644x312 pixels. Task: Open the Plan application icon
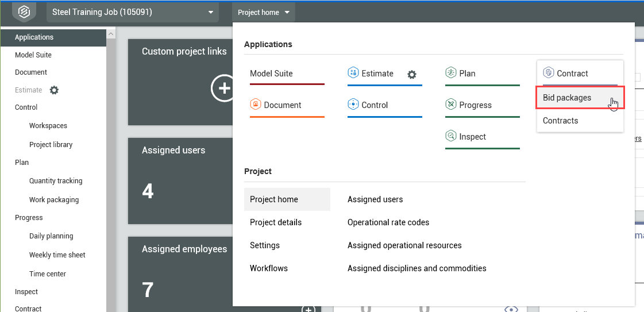pos(451,74)
